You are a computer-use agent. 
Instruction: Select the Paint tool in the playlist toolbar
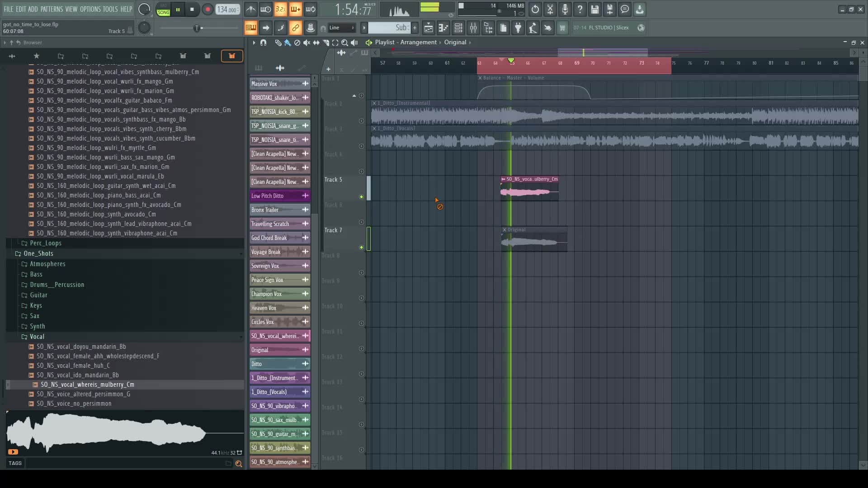click(288, 42)
